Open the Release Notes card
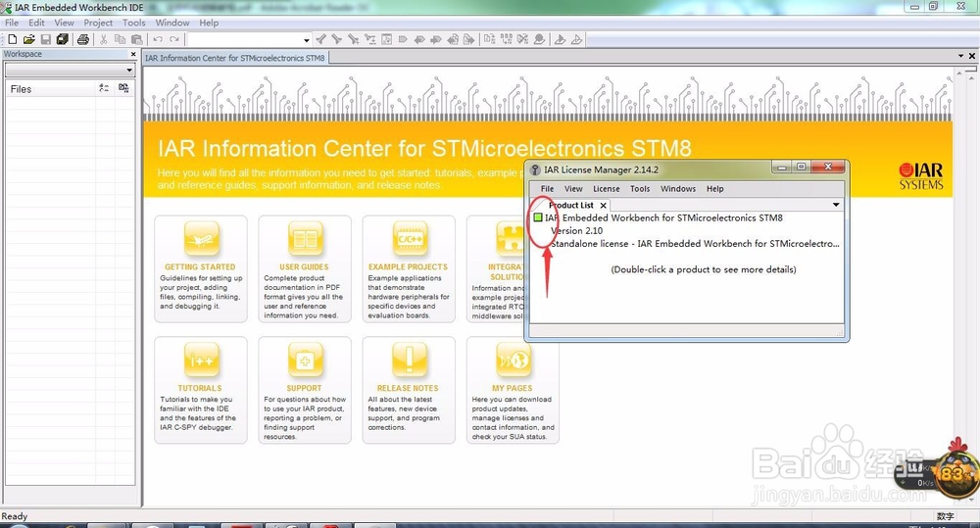This screenshot has width=980, height=528. pyautogui.click(x=409, y=390)
